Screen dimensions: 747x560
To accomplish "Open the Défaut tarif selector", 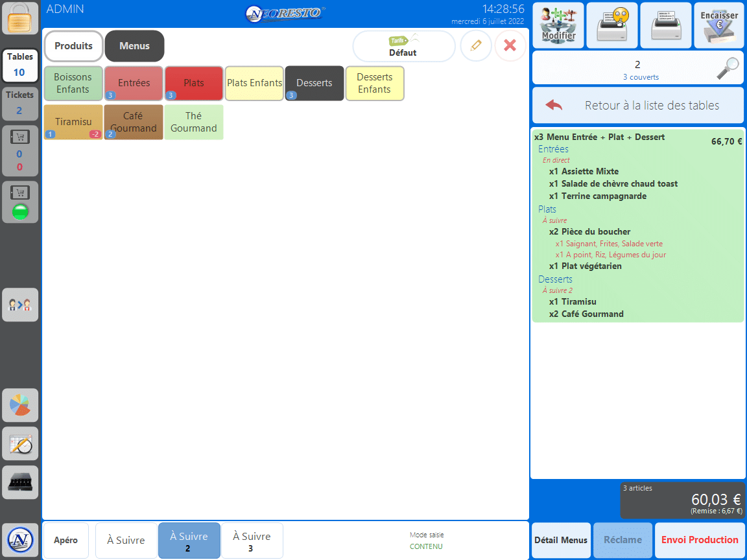I will pos(404,46).
